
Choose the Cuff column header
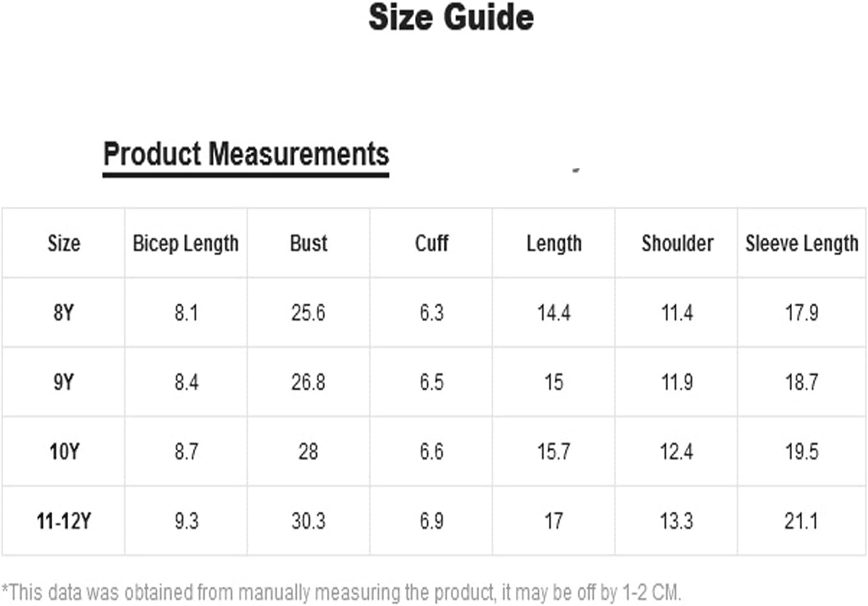[x=431, y=243]
